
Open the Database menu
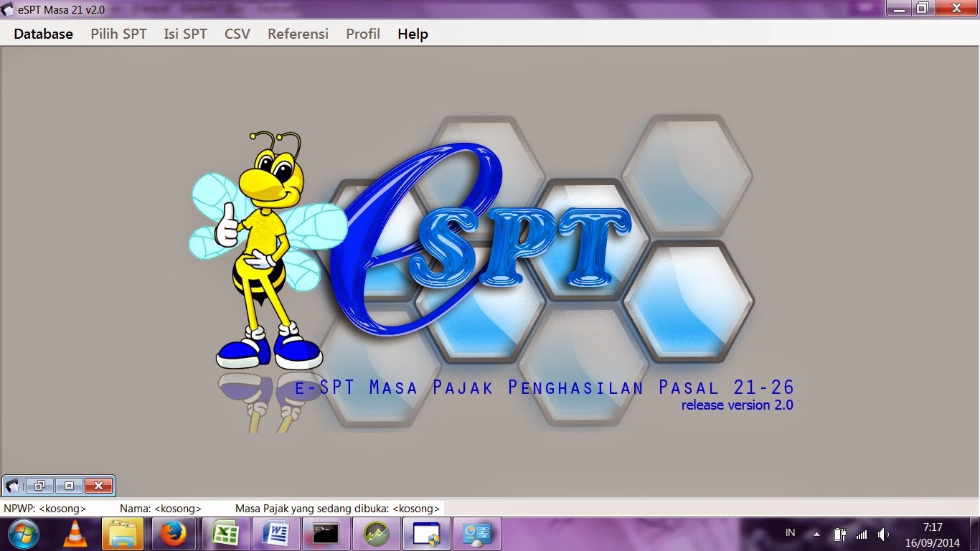coord(43,34)
